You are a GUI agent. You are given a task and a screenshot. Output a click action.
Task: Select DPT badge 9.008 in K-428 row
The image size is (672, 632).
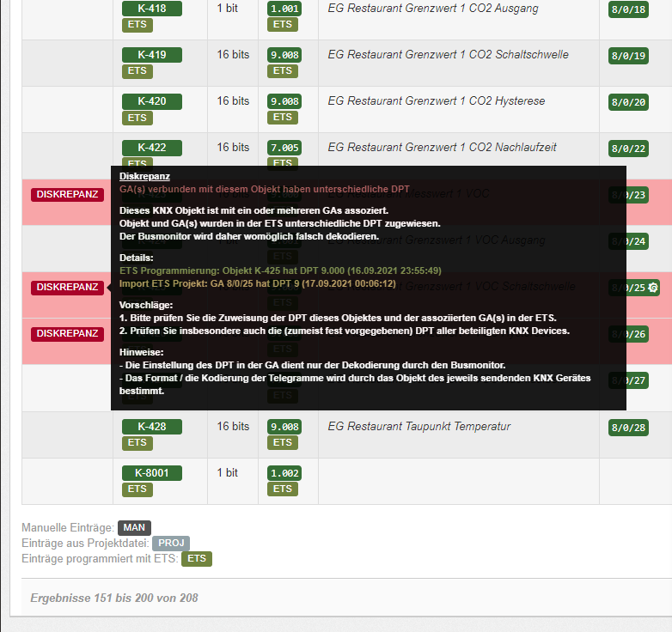(284, 427)
